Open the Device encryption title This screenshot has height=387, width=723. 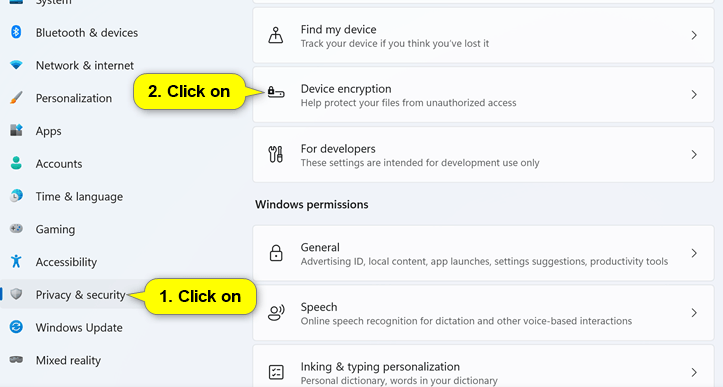(x=346, y=89)
